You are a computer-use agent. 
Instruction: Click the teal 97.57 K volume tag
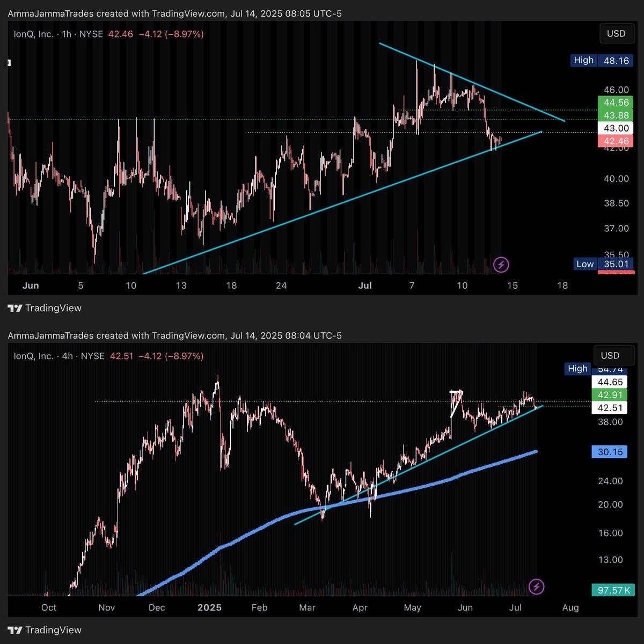click(x=613, y=590)
